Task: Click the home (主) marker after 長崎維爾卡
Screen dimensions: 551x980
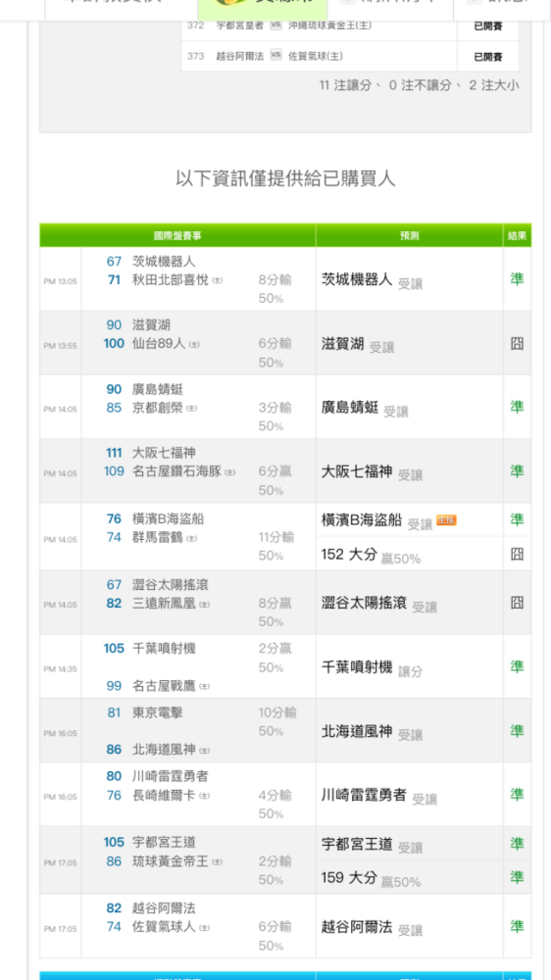Action: [x=205, y=796]
